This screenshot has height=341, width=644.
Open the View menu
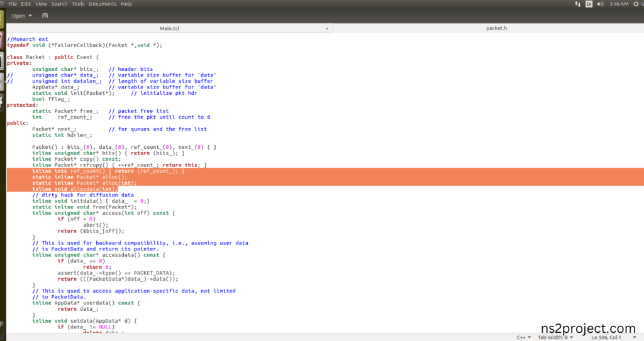click(x=41, y=4)
